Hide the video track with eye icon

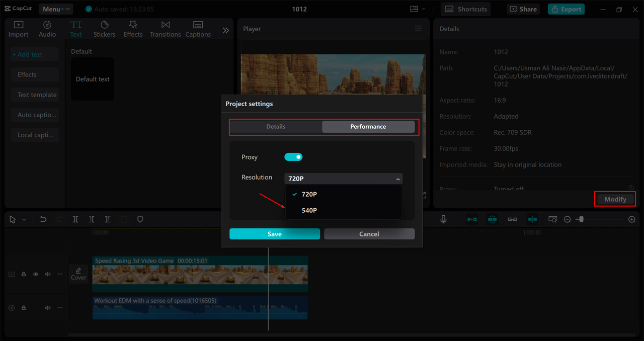(x=36, y=274)
